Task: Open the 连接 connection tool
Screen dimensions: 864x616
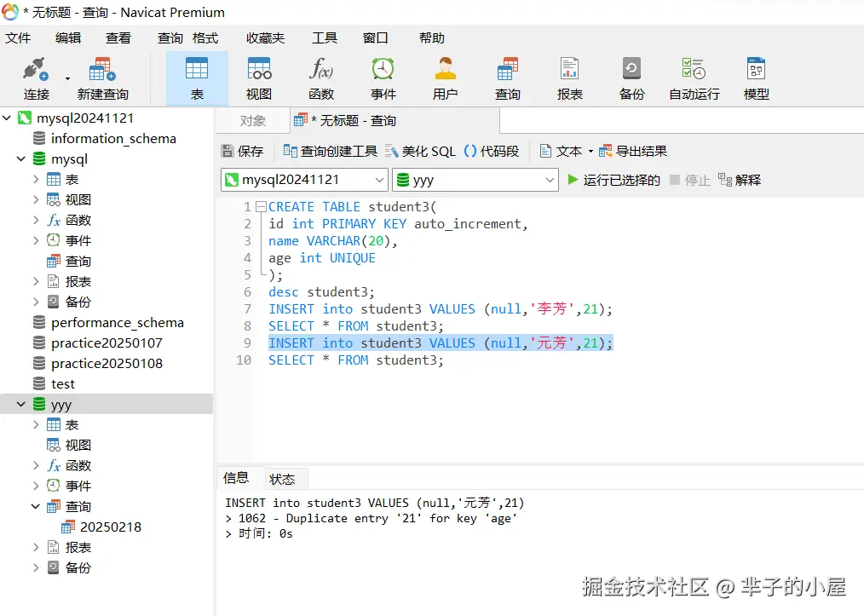Action: pos(37,78)
